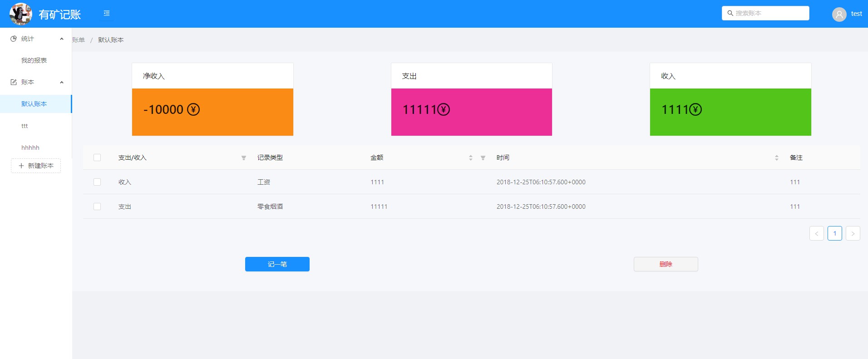Click yen icon in 收入 card
The height and width of the screenshot is (359, 868).
(695, 109)
